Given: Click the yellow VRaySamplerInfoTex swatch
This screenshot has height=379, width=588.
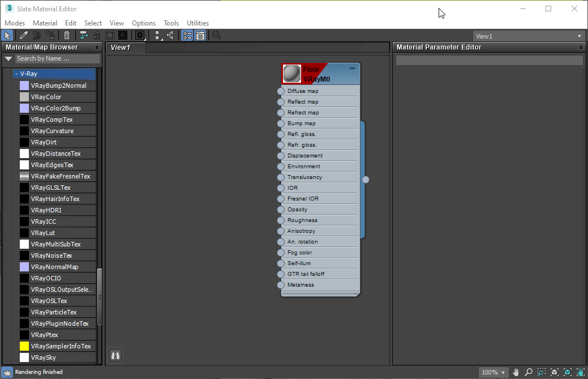Looking at the screenshot, I should click(24, 346).
